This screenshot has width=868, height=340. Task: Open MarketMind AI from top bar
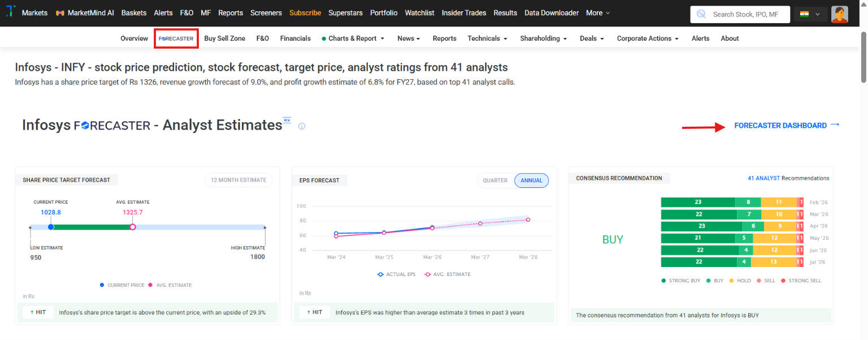pos(85,12)
